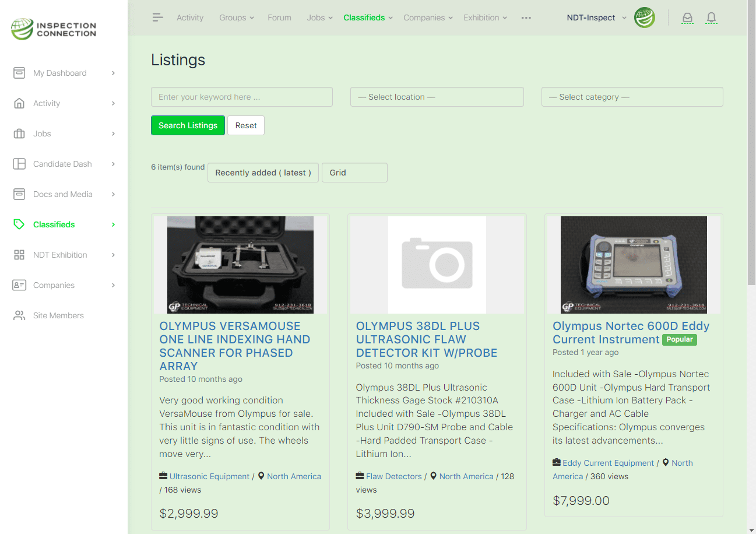
Task: Click the $7,999.00 price text
Action: (x=581, y=500)
